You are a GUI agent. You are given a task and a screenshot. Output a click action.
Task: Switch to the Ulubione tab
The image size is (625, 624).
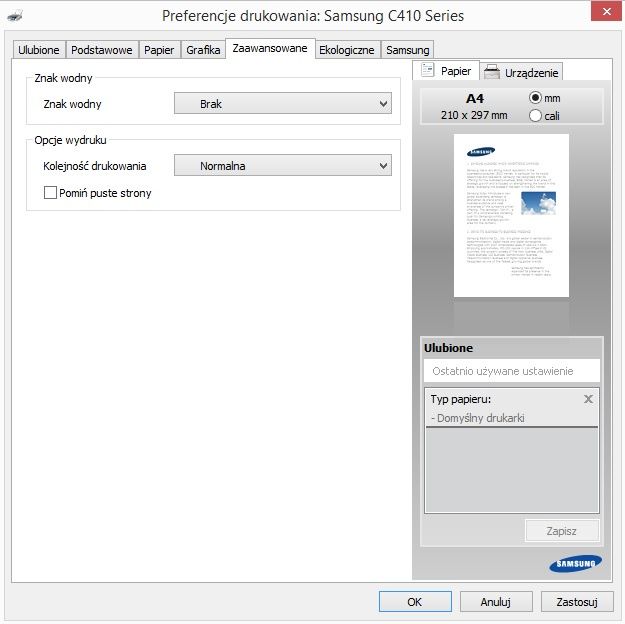39,50
